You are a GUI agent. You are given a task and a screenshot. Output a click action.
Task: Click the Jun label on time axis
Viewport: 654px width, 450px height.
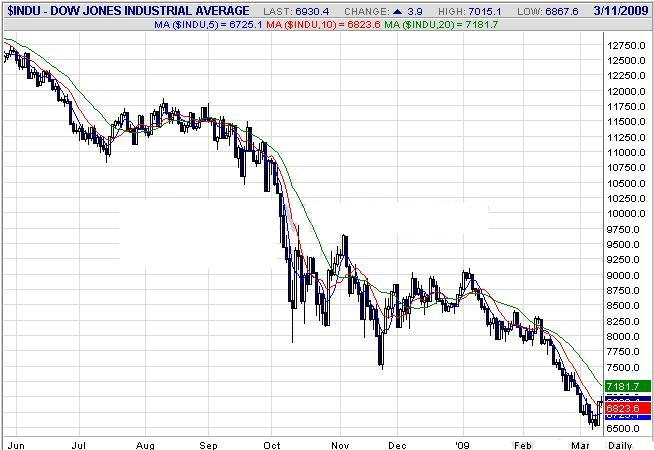(x=16, y=445)
